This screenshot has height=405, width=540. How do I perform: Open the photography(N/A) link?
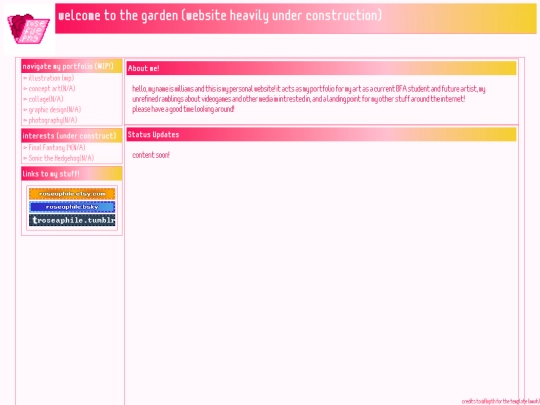pyautogui.click(x=53, y=120)
